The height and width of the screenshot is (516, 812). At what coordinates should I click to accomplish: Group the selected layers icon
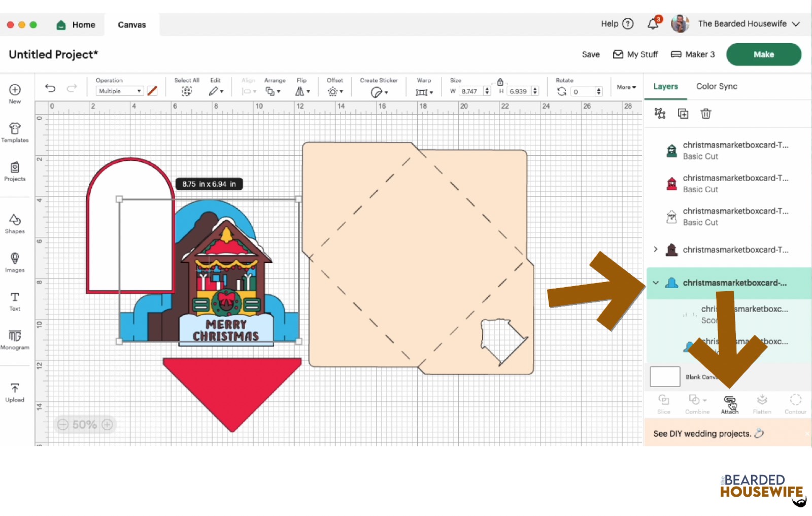click(x=660, y=113)
